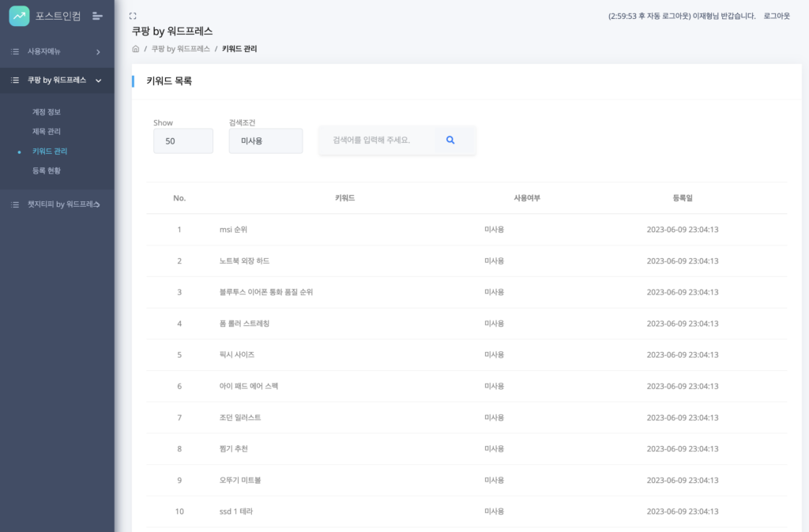The height and width of the screenshot is (532, 809).
Task: Select keyword '찜기 추천'
Action: pos(234,448)
